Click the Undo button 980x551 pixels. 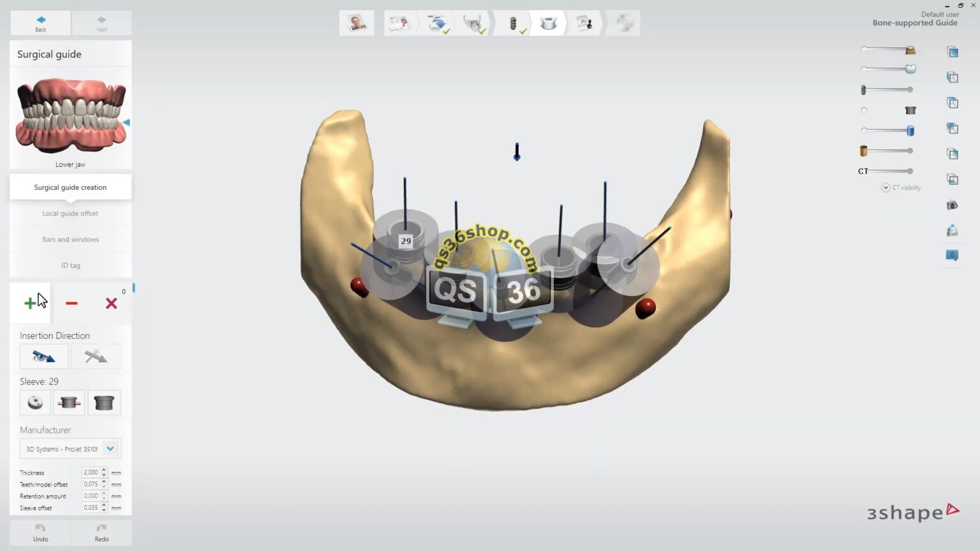[x=40, y=533]
